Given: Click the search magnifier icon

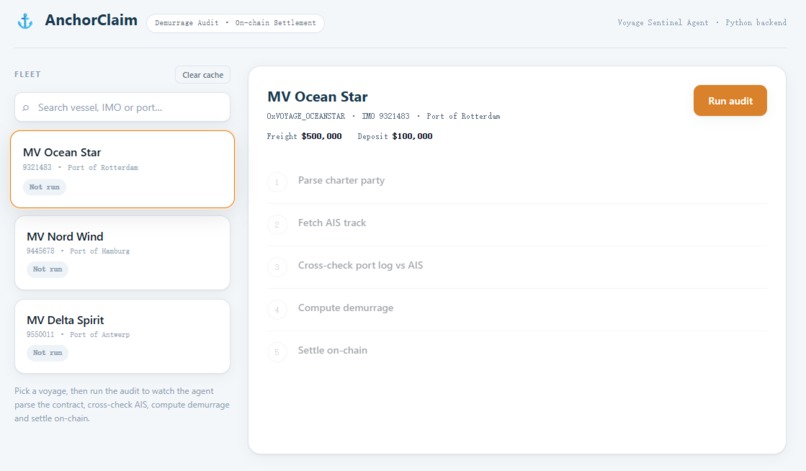Looking at the screenshot, I should (26, 108).
